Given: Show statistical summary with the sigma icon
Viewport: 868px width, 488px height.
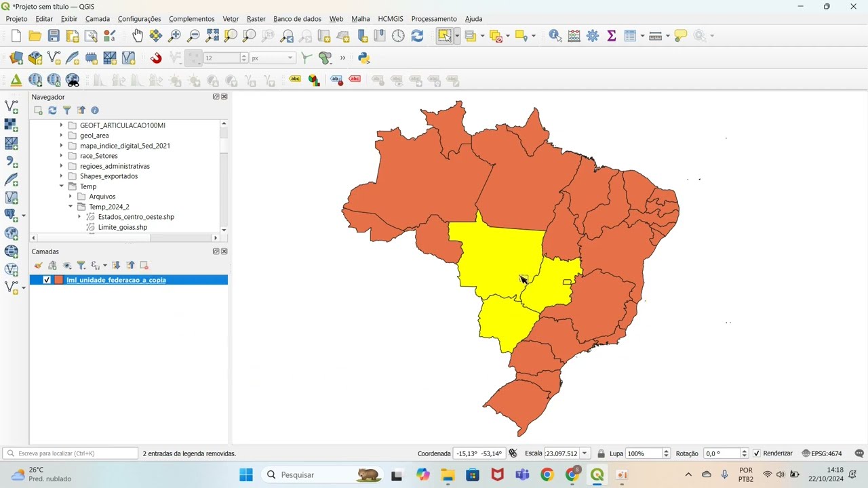Looking at the screenshot, I should pyautogui.click(x=612, y=36).
